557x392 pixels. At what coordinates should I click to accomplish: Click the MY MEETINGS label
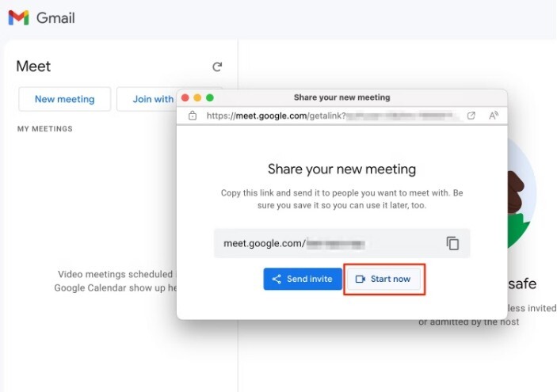44,129
